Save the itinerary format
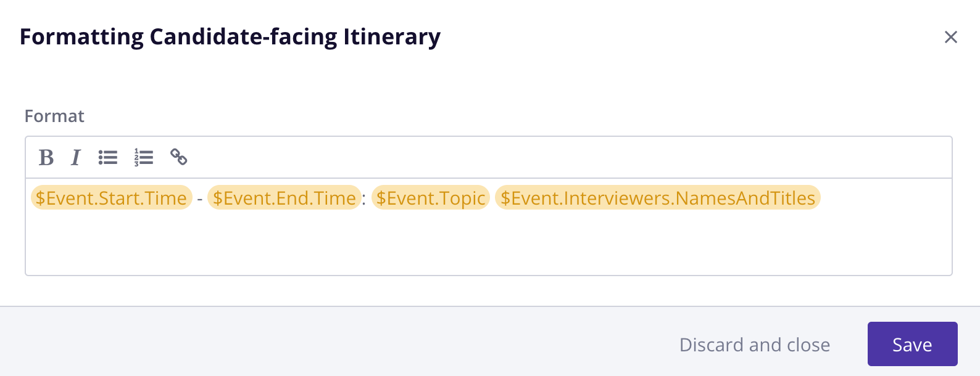This screenshot has height=376, width=980. [912, 344]
